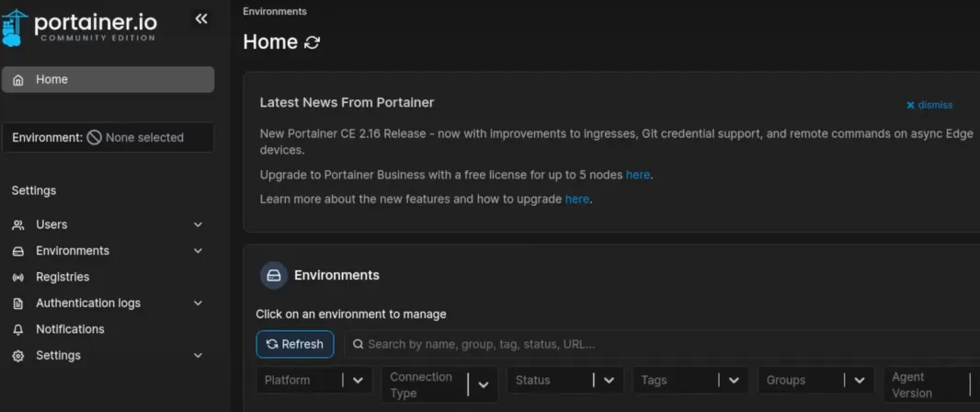Click the environment search field
The image size is (980, 412).
coord(663,345)
